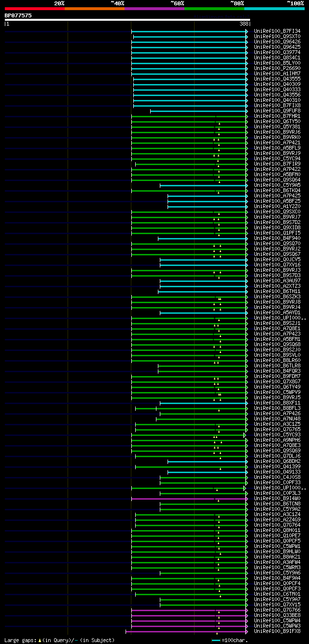309x644 pixels.
Task: Select UniRef100_B9VRK0 label
Action: point(277,138)
